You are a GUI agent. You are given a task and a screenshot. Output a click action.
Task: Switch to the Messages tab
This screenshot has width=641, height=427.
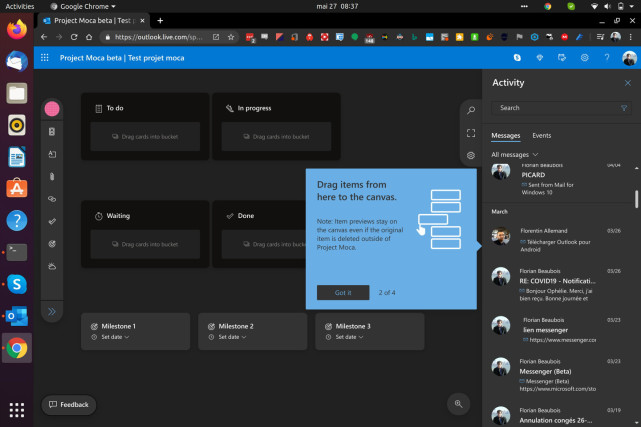[x=506, y=136]
